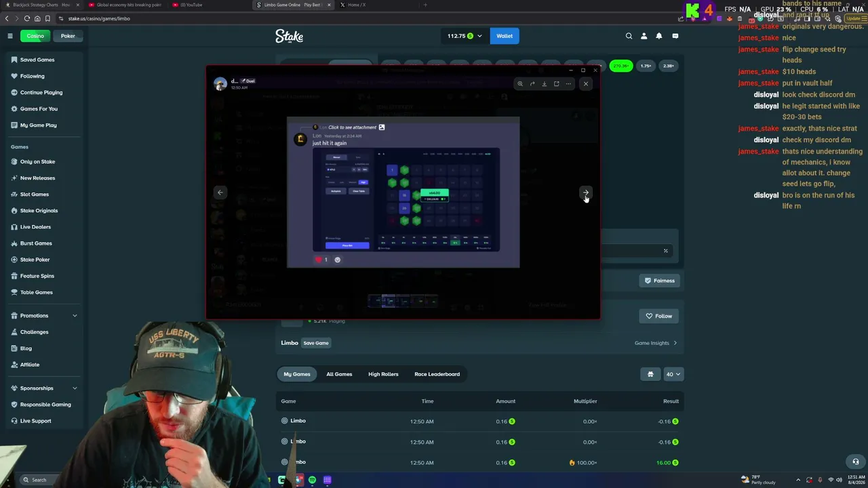The image size is (868, 488).
Task: Switch to the All Games tab
Action: click(x=339, y=374)
